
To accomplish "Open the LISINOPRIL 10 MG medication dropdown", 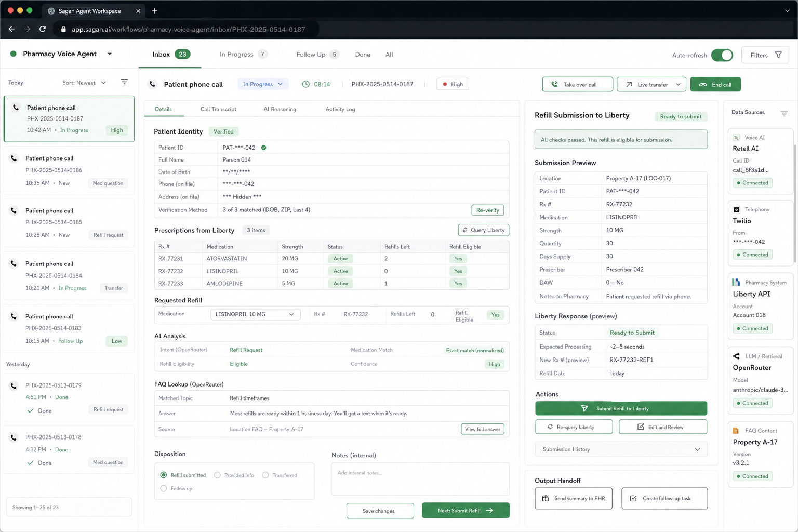I will coord(255,314).
